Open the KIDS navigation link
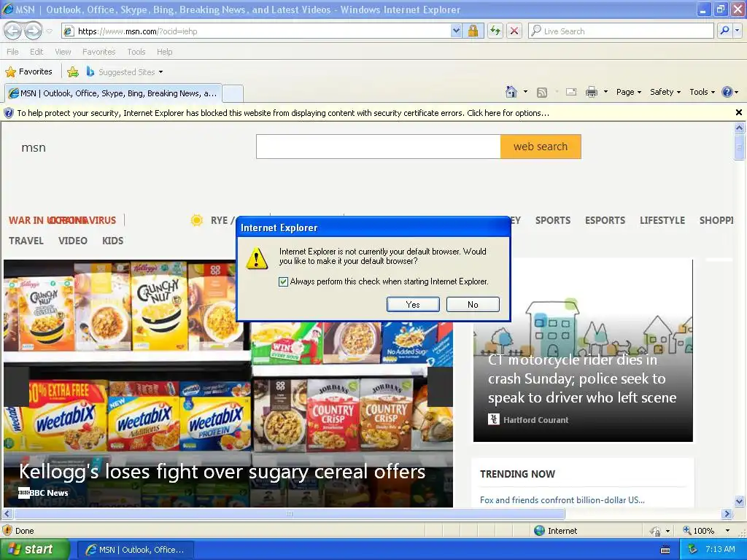 pos(113,241)
